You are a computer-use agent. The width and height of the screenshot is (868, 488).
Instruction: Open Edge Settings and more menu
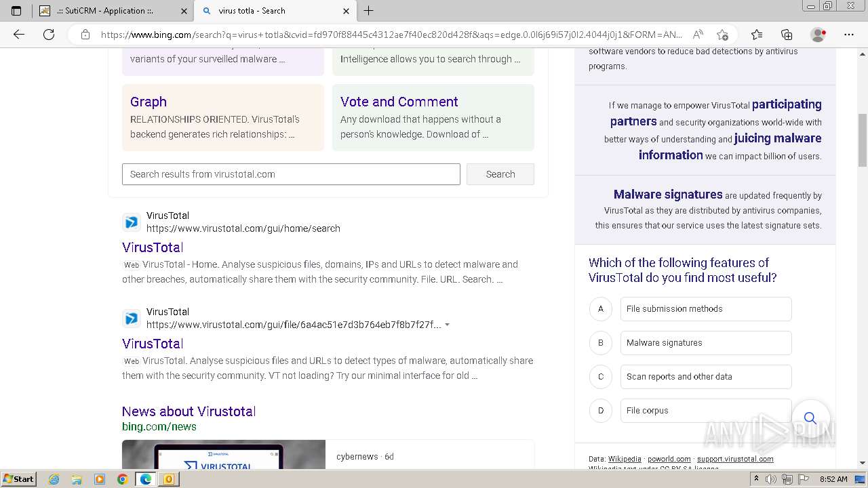pyautogui.click(x=849, y=35)
